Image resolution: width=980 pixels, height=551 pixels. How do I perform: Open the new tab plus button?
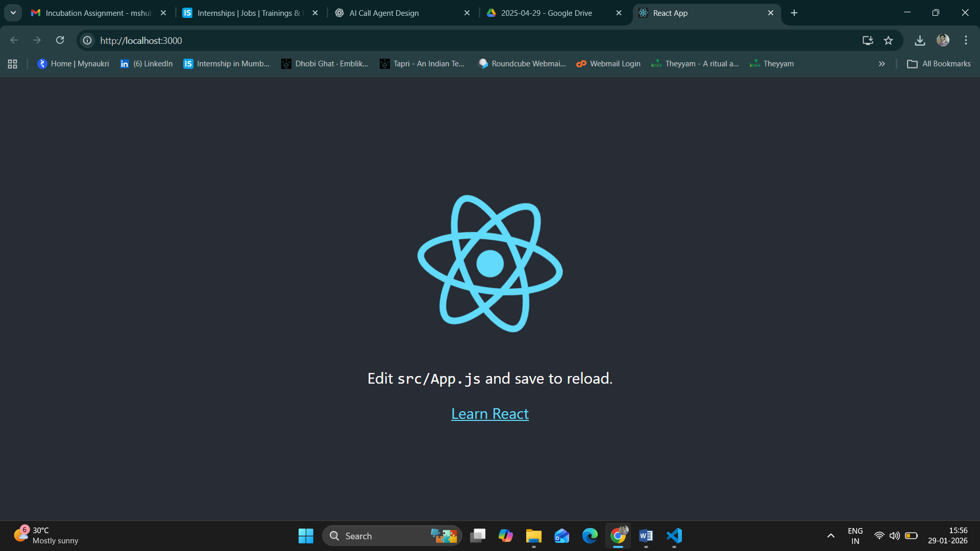tap(794, 13)
